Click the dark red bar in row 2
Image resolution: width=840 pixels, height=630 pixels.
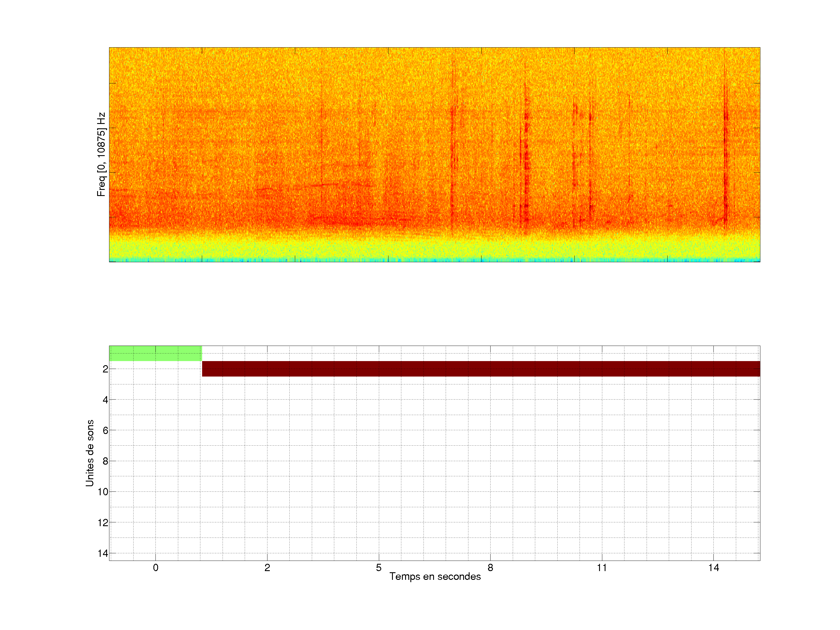481,369
